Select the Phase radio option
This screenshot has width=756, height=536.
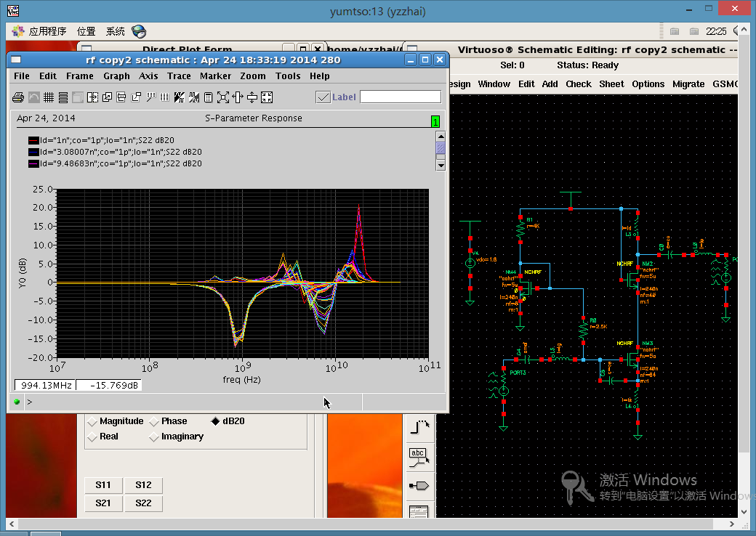(154, 422)
